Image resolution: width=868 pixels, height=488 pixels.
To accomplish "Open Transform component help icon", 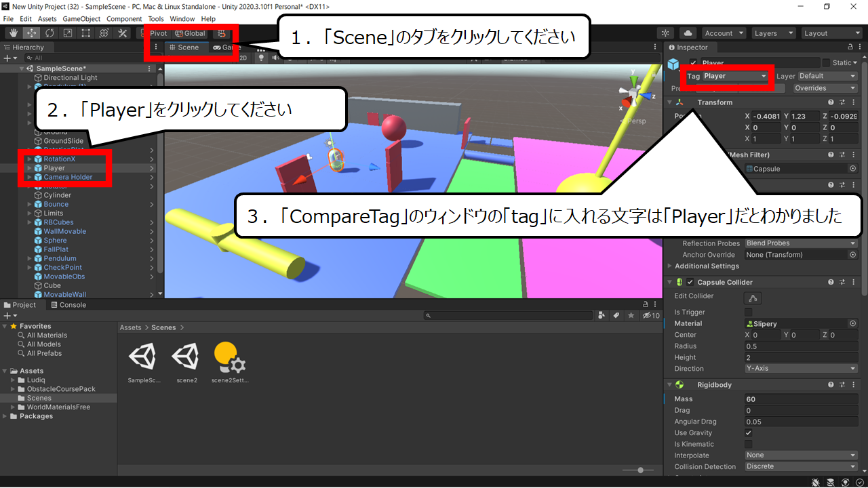I will tap(831, 102).
